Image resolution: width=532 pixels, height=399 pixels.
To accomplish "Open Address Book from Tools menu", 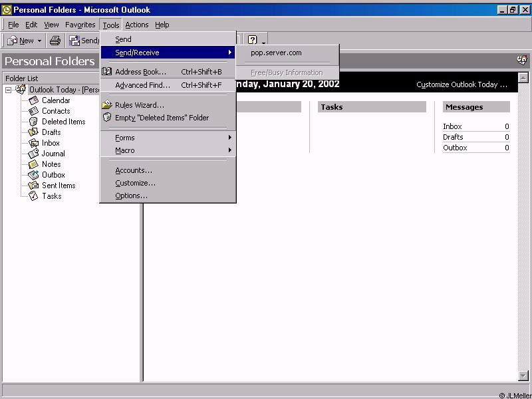I will click(168, 72).
